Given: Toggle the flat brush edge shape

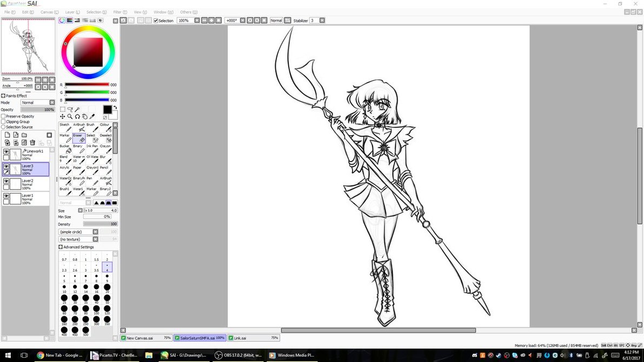Looking at the screenshot, I should 115,203.
